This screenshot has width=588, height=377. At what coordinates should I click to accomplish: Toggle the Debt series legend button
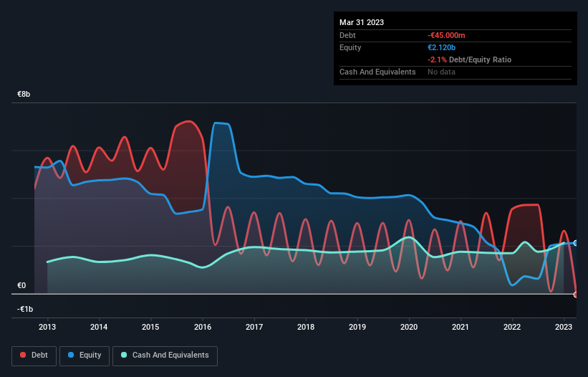(34, 355)
